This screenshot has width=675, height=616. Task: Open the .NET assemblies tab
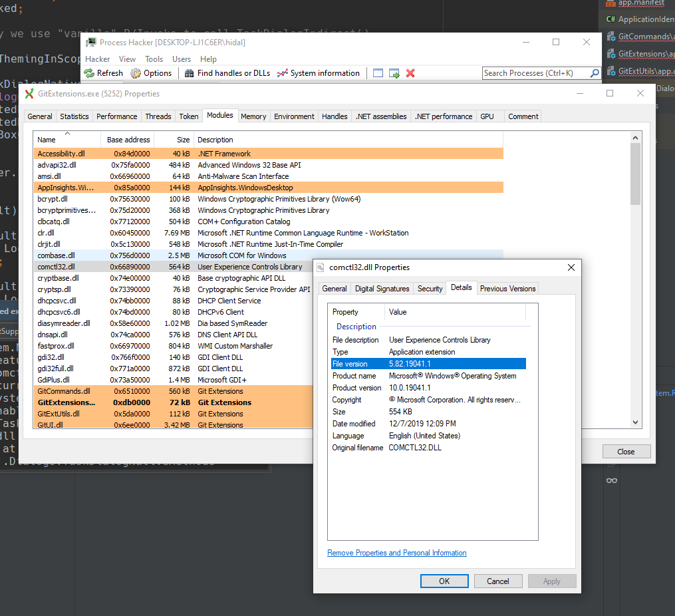pyautogui.click(x=380, y=116)
